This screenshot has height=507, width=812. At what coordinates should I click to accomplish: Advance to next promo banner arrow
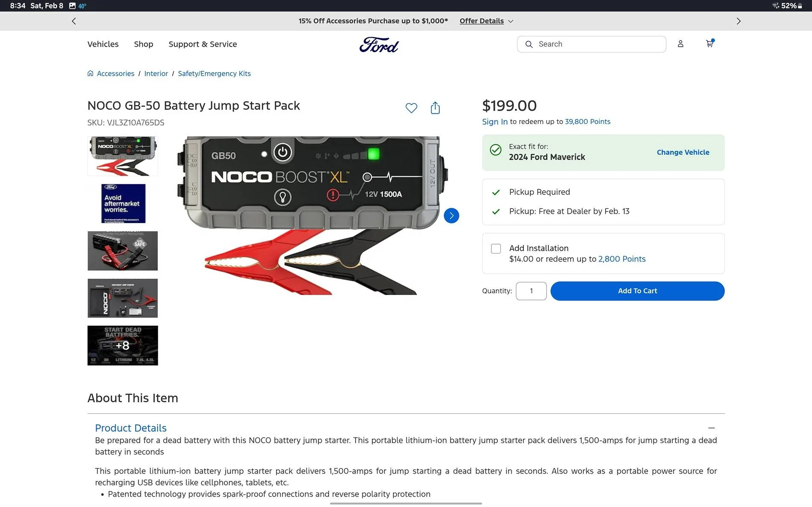click(x=738, y=21)
